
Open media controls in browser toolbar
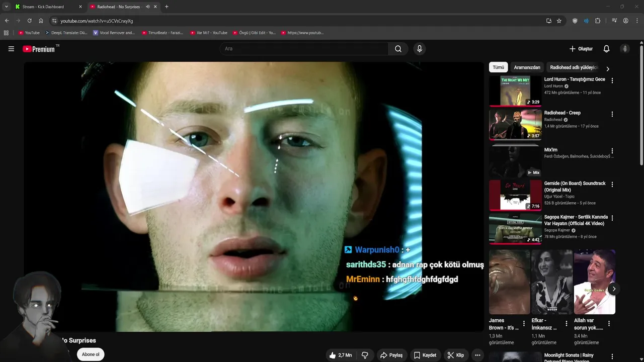[614, 21]
